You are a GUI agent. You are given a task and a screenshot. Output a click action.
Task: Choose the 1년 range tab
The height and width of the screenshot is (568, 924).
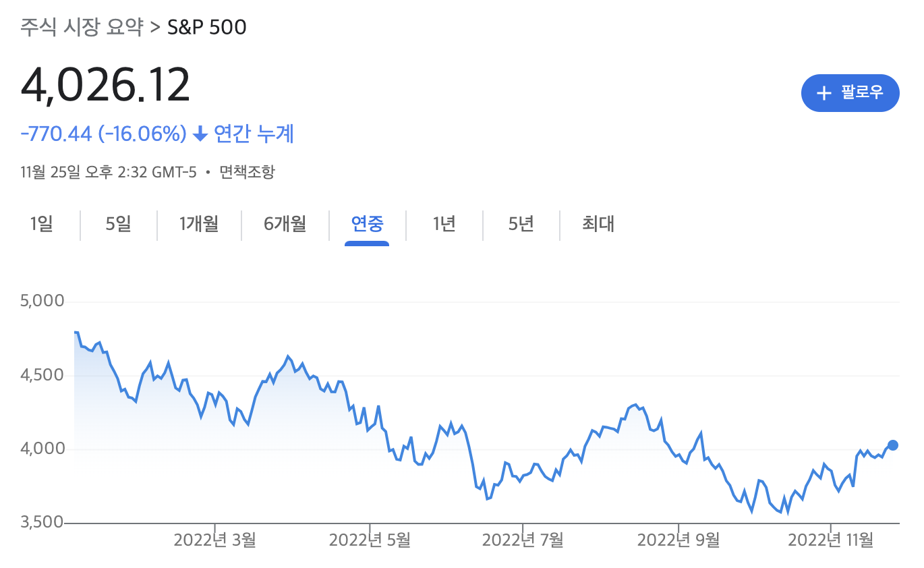click(x=444, y=224)
